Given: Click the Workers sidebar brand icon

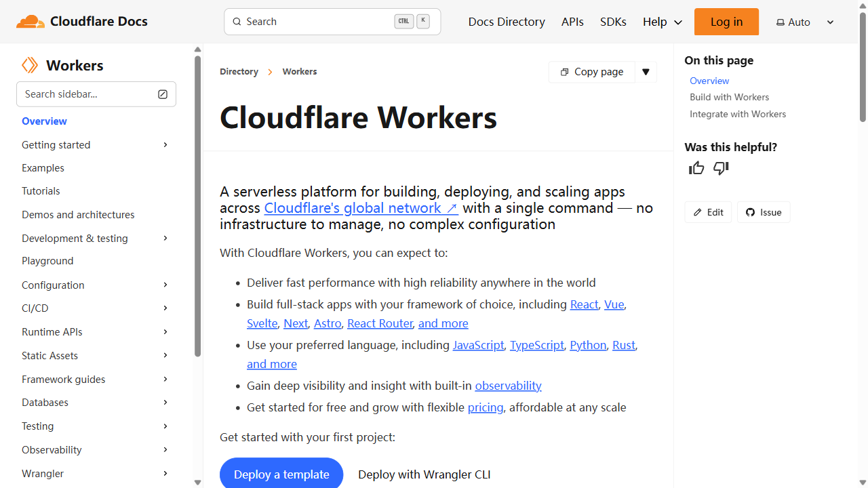Looking at the screenshot, I should point(29,65).
